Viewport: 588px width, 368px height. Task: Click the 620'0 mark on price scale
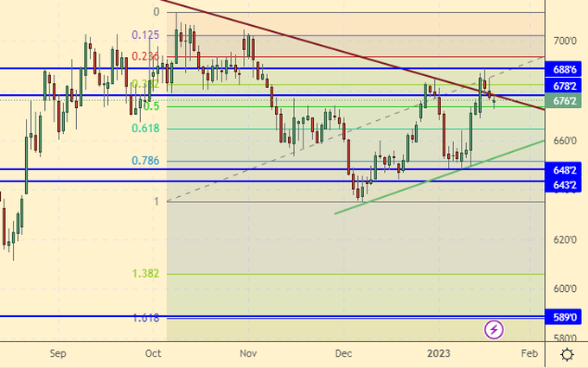pos(565,239)
